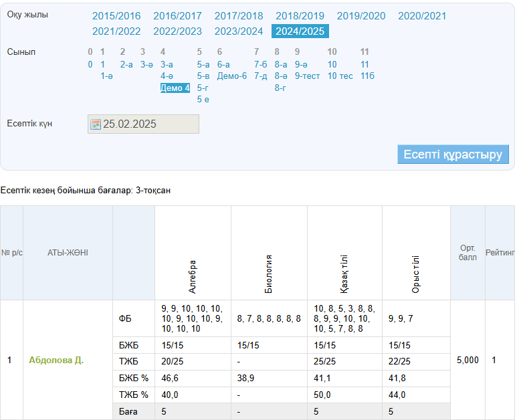Choose class 11б

367,76
